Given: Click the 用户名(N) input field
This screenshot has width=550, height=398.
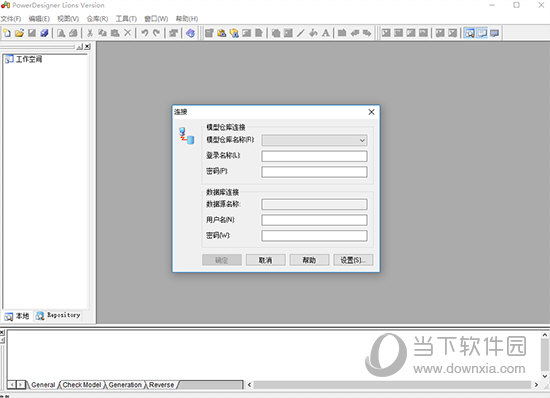Looking at the screenshot, I should click(314, 220).
